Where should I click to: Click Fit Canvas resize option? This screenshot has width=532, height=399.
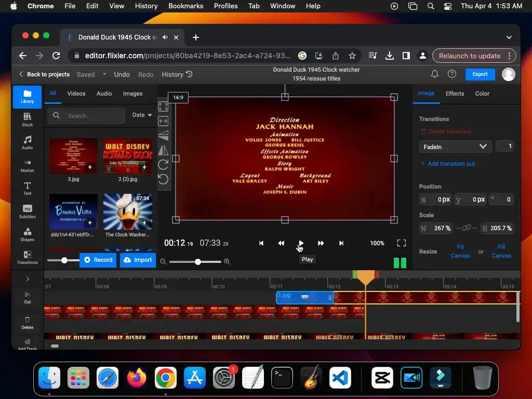coord(460,251)
